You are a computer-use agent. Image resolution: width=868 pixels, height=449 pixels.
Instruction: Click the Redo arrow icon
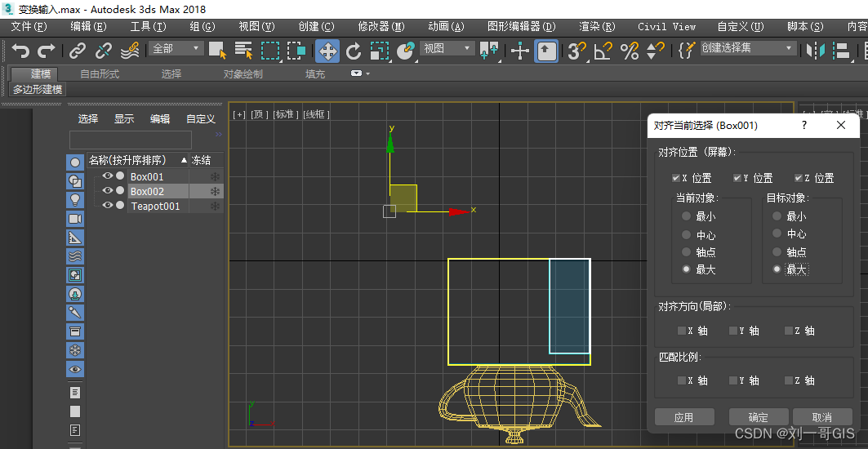(46, 51)
